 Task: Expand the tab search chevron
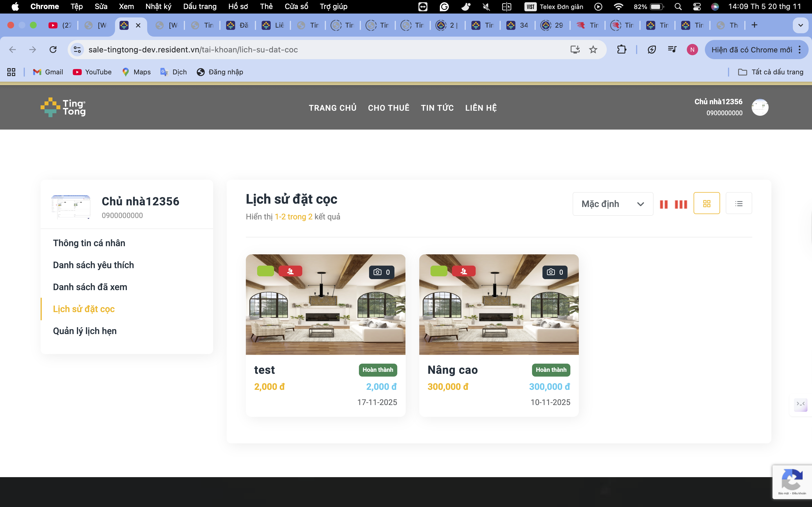(x=800, y=25)
